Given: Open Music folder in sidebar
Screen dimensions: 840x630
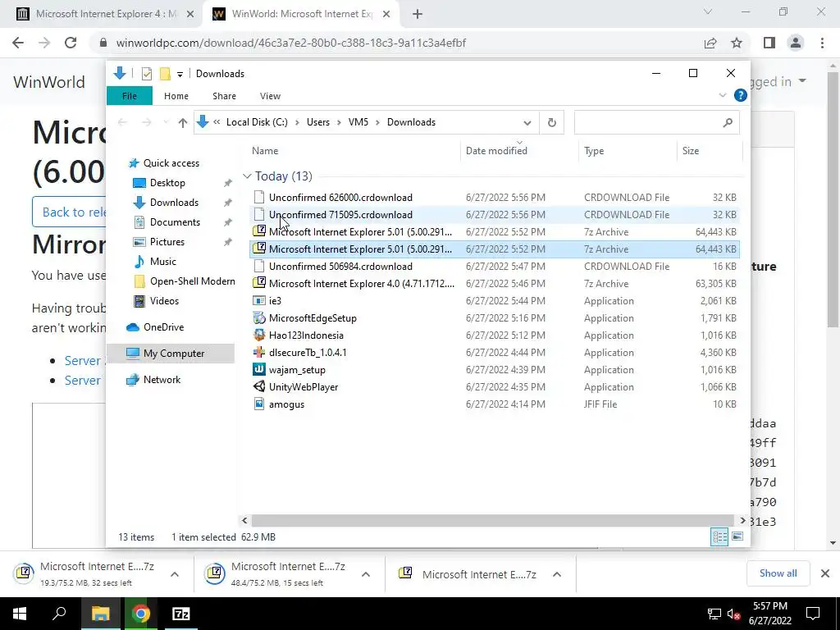Looking at the screenshot, I should pos(163,262).
